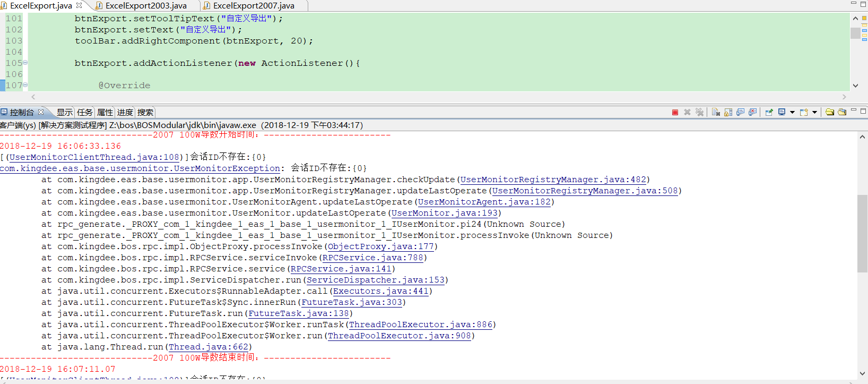Toggle show console on standard output change
868x384 pixels.
tap(740, 112)
